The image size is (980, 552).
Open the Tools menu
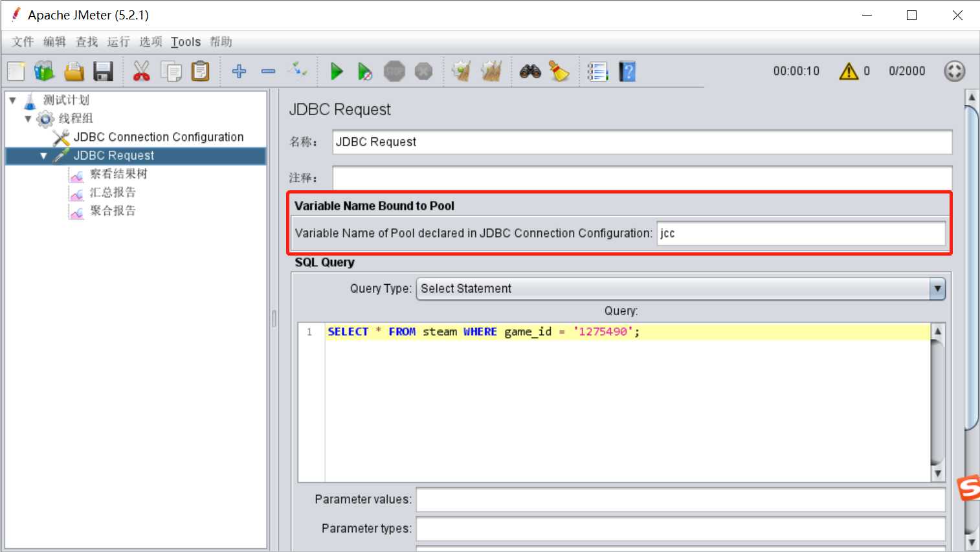point(186,42)
